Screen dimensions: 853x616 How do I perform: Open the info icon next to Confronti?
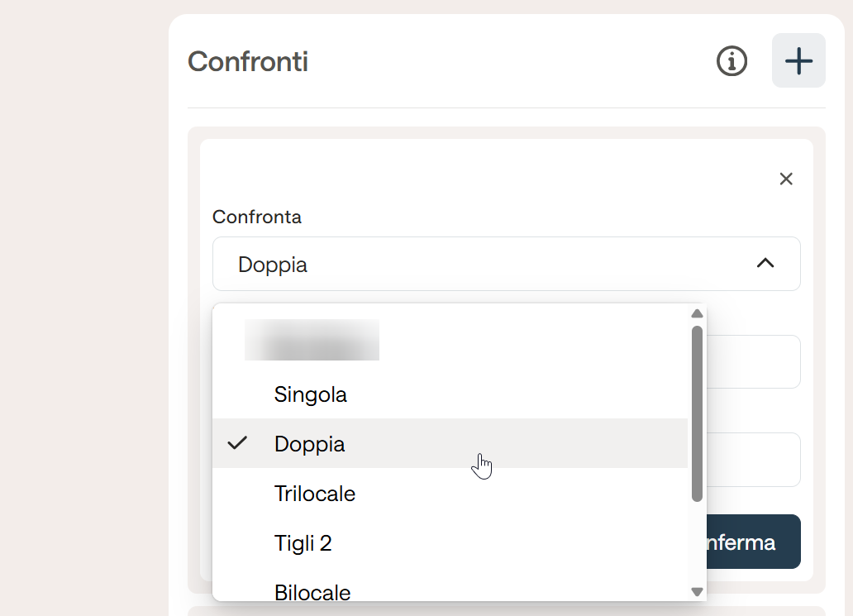coord(731,61)
